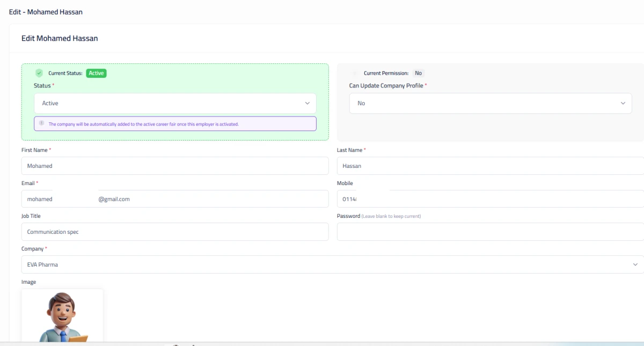The width and height of the screenshot is (644, 346).
Task: Click the green Active status badge
Action: (x=96, y=73)
